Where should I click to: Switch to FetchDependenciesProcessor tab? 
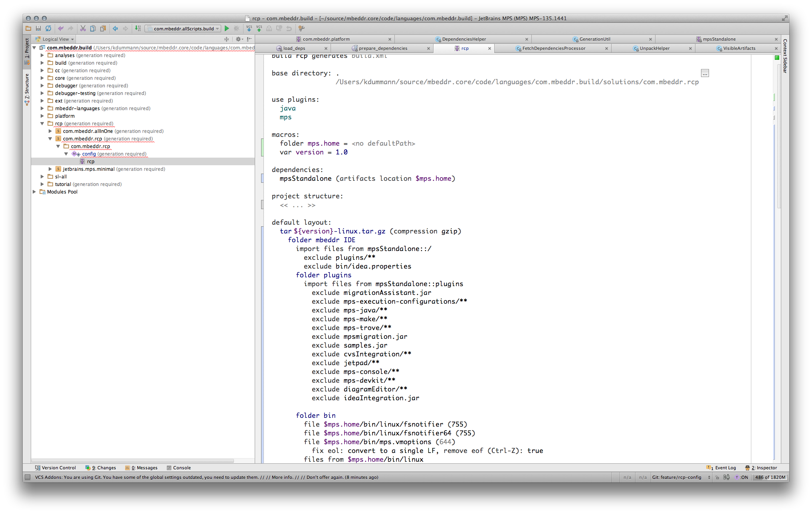553,48
